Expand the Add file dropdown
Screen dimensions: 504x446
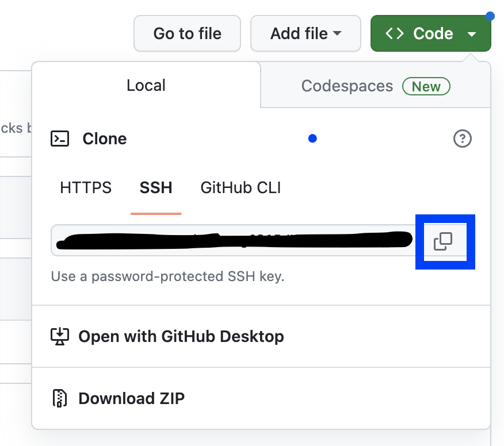click(x=306, y=33)
